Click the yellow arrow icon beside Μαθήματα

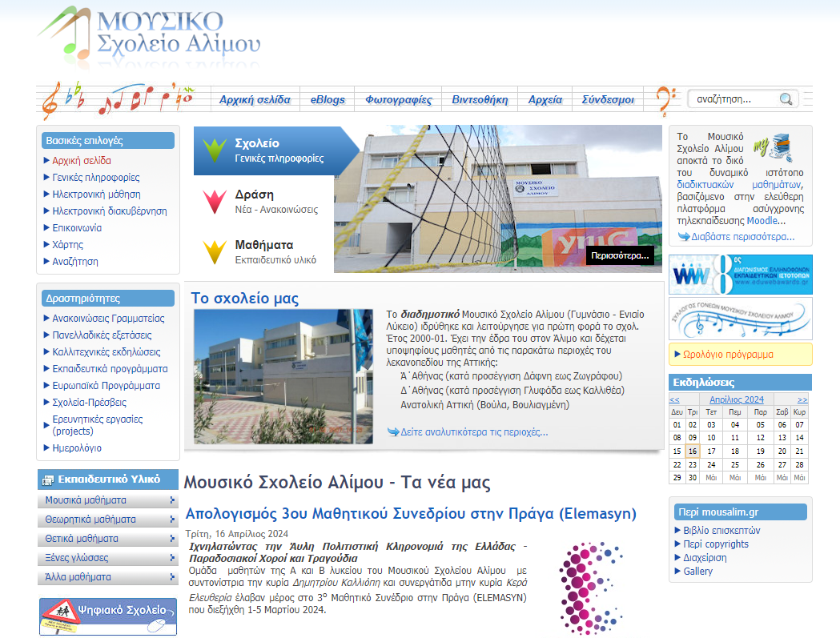tap(215, 252)
